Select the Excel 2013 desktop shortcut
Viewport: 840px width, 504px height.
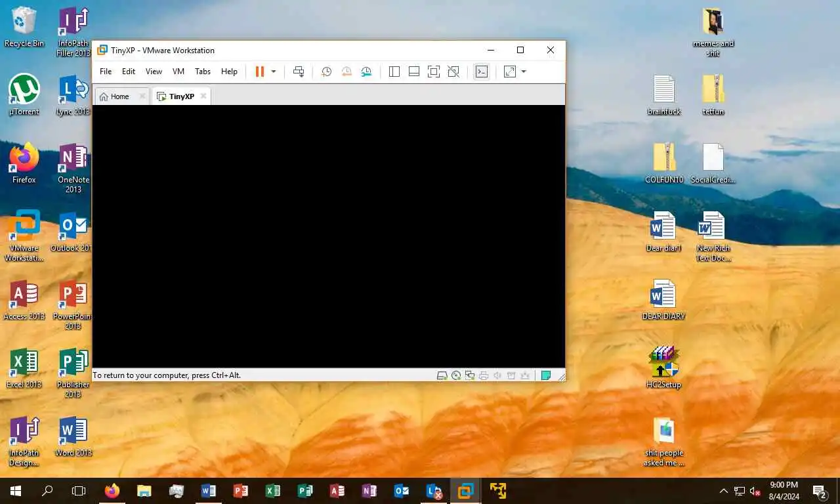point(24,369)
